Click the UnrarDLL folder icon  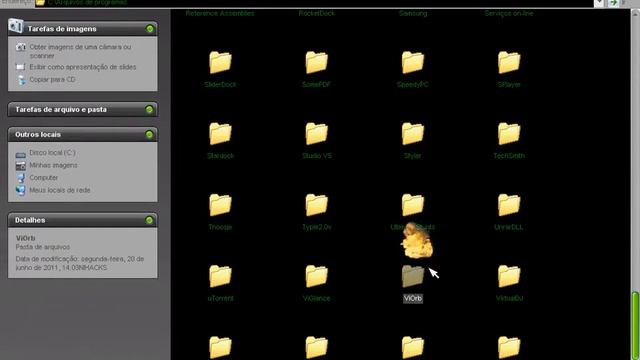coord(509,205)
